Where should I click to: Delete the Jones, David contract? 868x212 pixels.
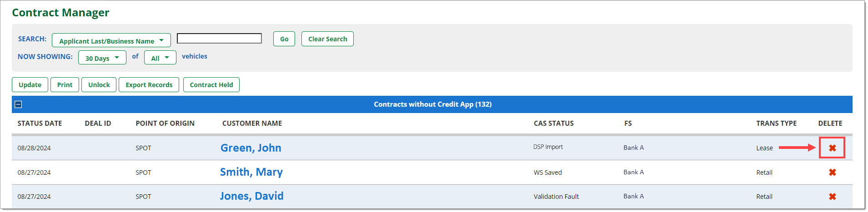(832, 197)
